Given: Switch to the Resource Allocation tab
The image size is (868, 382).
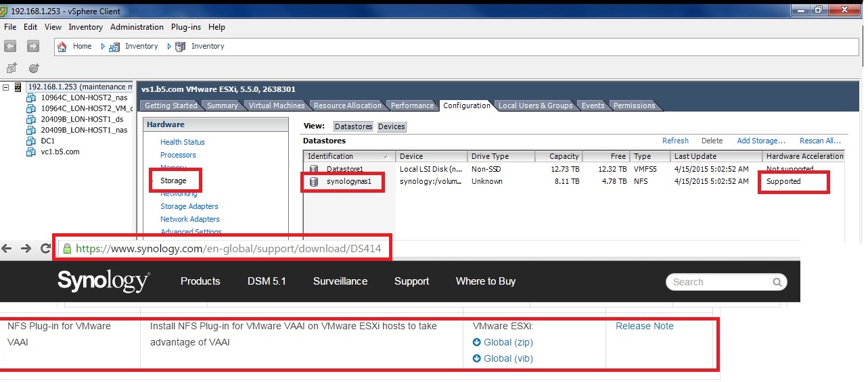Looking at the screenshot, I should click(347, 105).
